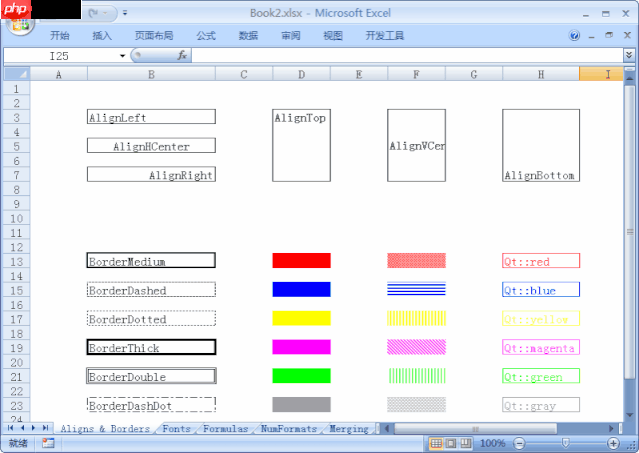
Task: Select the BorderDouble cell
Action: click(x=151, y=376)
